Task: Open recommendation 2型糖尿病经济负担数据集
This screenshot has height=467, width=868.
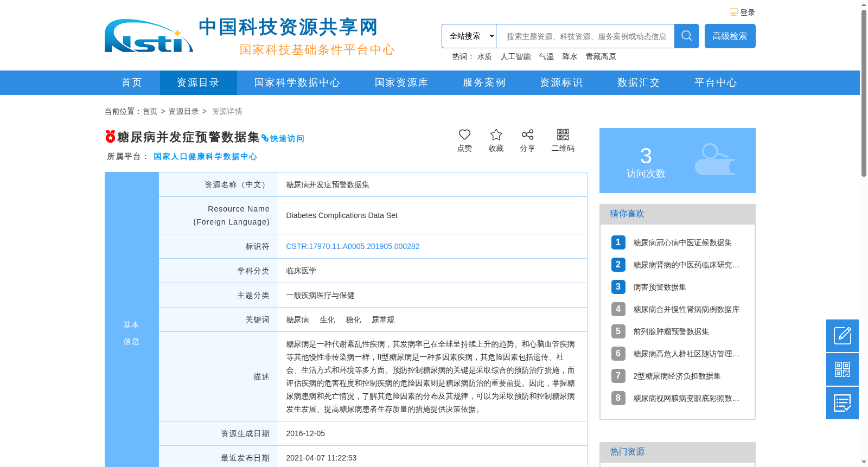Action: tap(677, 376)
